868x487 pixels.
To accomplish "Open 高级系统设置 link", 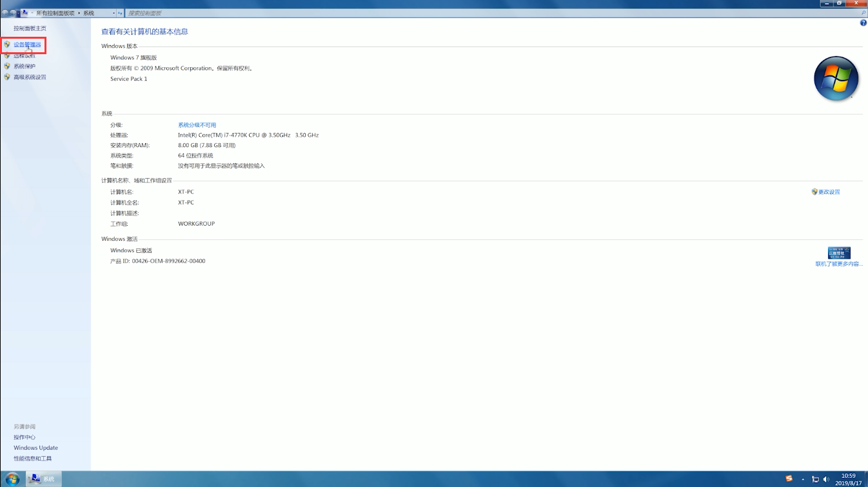I will click(30, 77).
